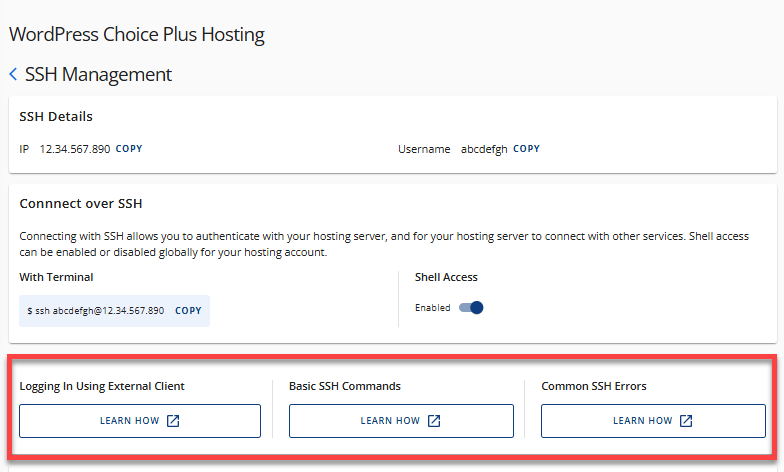The image size is (784, 472).
Task: Click the IP value 12.34.567.890
Action: pyautogui.click(x=75, y=149)
